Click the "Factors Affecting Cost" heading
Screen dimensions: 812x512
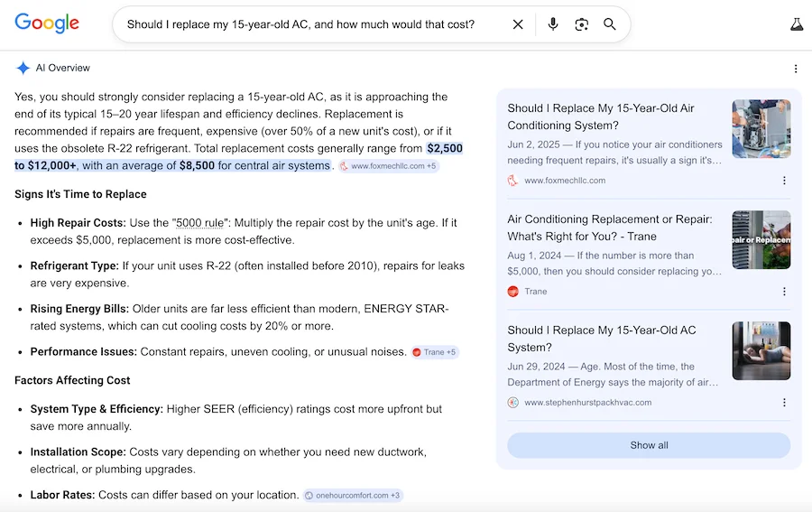coord(72,380)
